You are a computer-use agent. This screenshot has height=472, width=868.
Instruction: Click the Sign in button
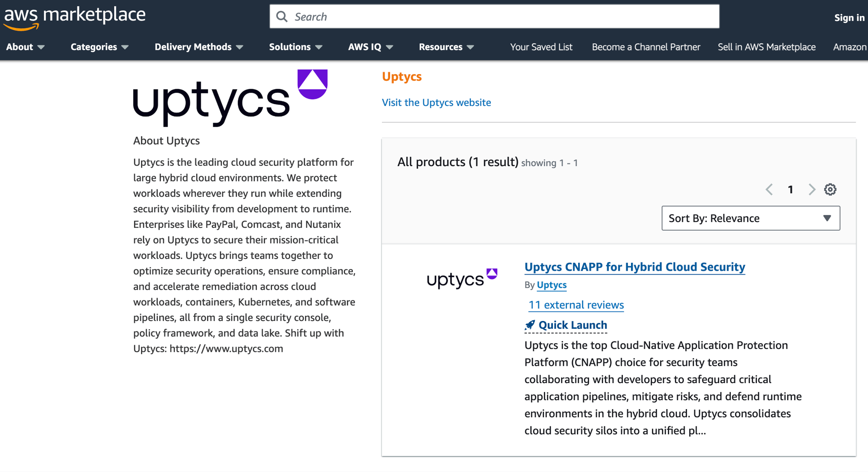pos(849,16)
